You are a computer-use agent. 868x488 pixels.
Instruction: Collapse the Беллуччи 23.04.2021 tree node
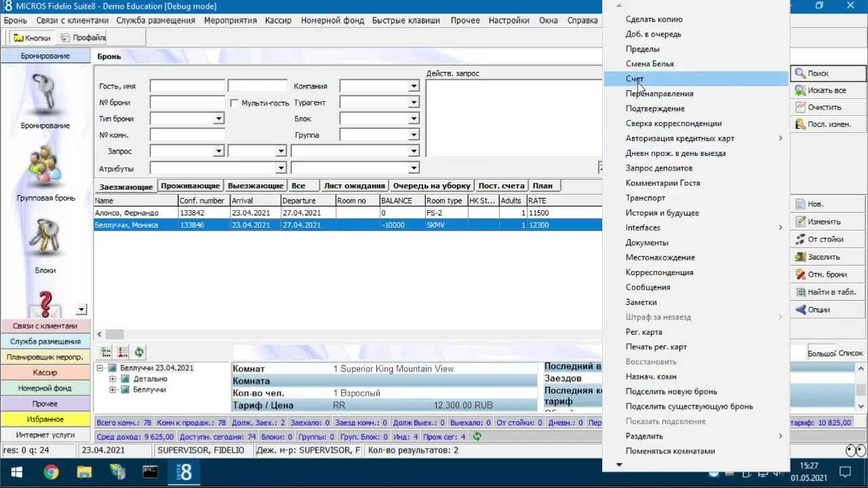[x=100, y=368]
